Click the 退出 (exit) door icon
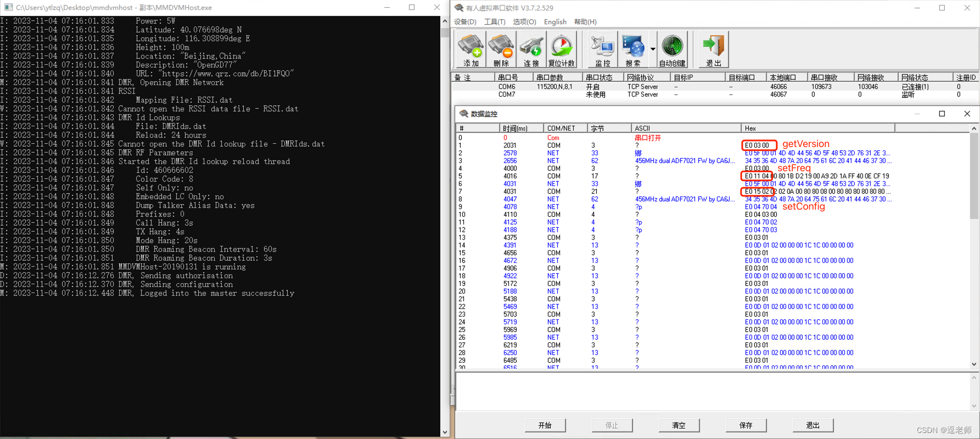 (714, 49)
